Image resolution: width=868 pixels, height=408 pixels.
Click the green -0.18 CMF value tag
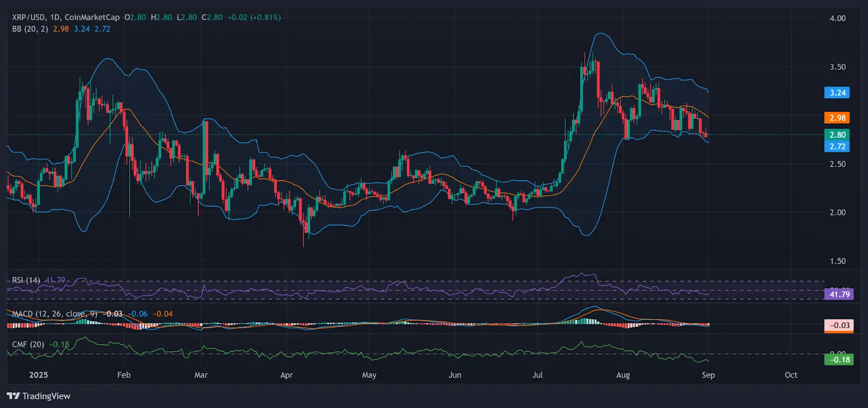839,359
